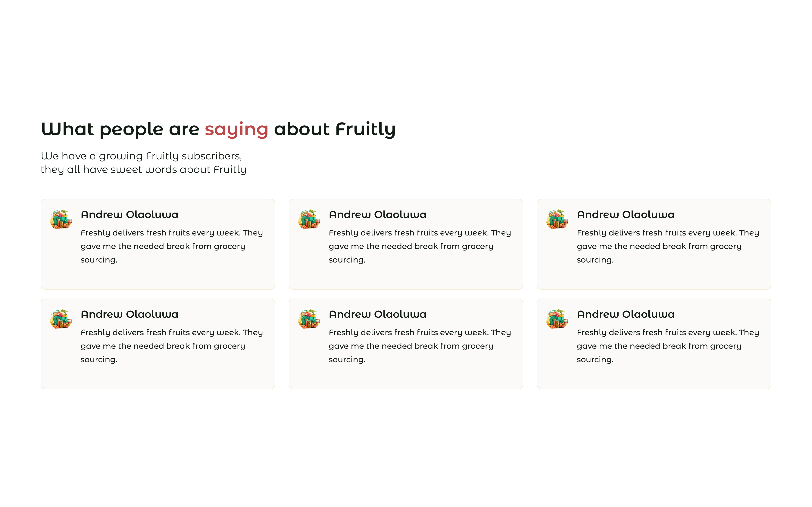Click the review text in the bottom-middle card
The image size is (812, 507).
point(420,346)
